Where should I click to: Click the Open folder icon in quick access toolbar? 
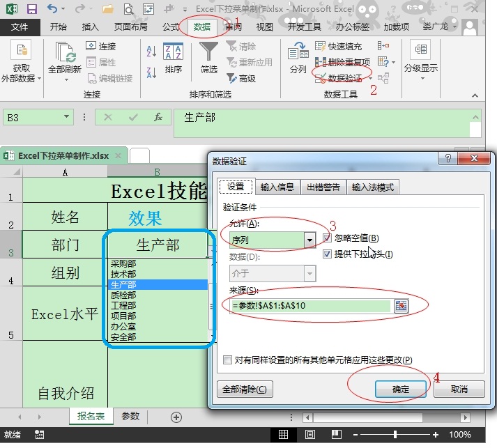tap(108, 9)
